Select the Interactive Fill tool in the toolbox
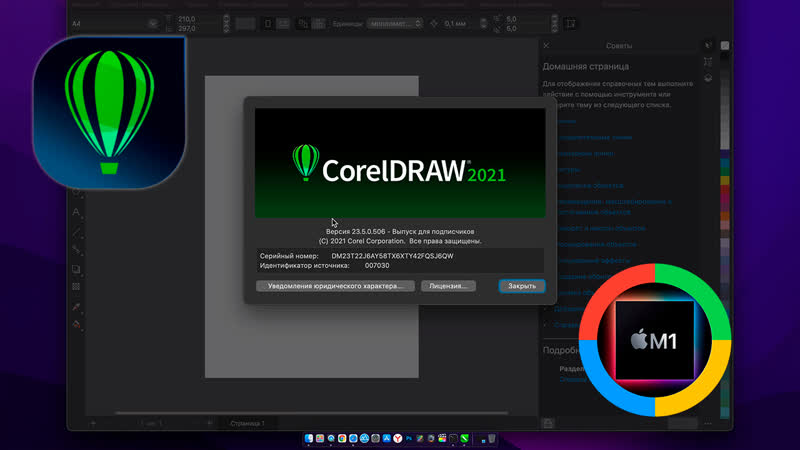The image size is (800, 450). 76,324
